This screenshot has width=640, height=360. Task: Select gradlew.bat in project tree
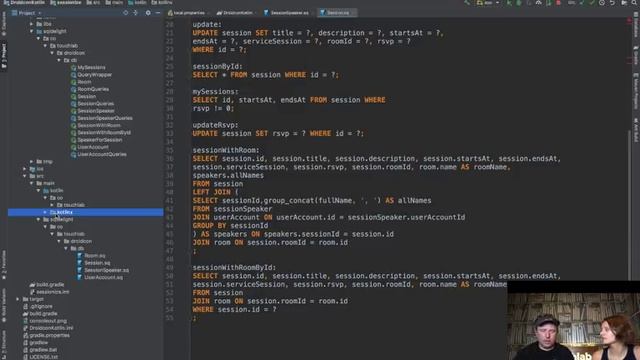click(x=43, y=350)
